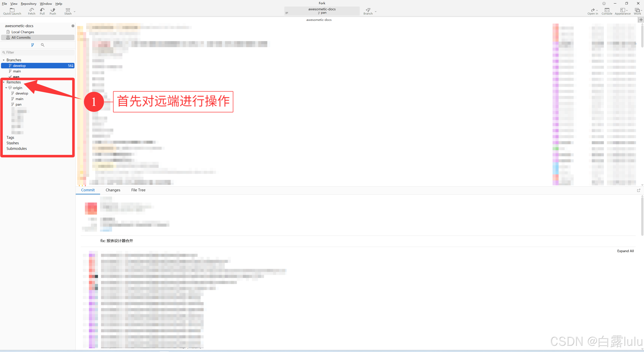The image size is (644, 352).
Task: Click the Push toolbar icon
Action: (x=53, y=10)
